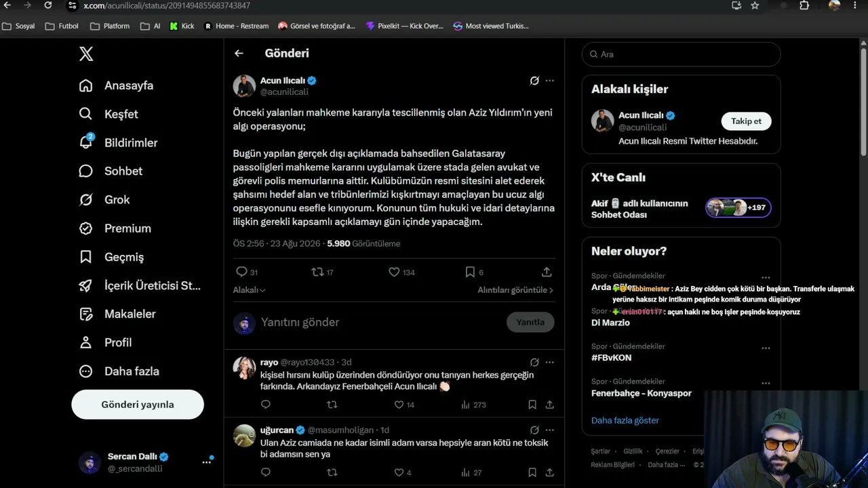Open more options for #FBvKON trend
Screen dimensions: 868x488
[766, 348]
